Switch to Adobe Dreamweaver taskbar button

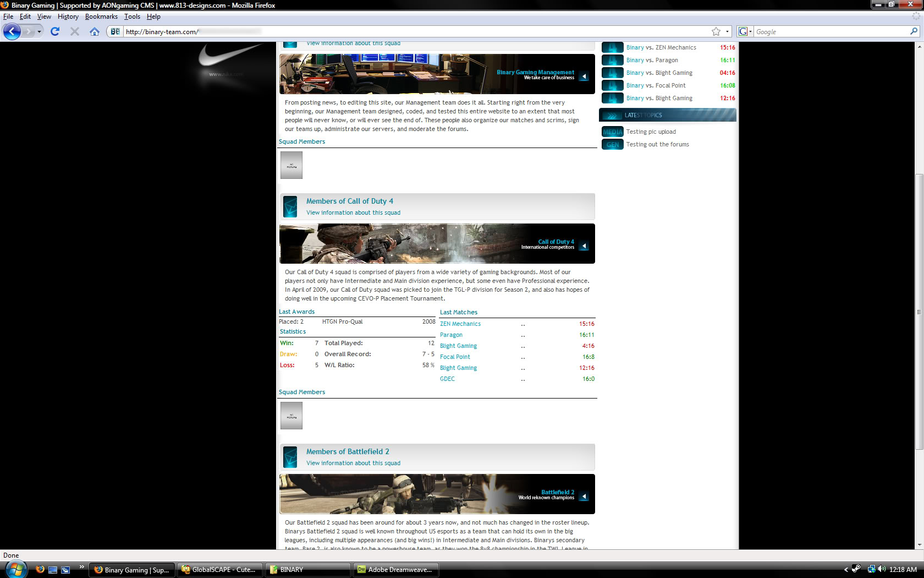396,570
